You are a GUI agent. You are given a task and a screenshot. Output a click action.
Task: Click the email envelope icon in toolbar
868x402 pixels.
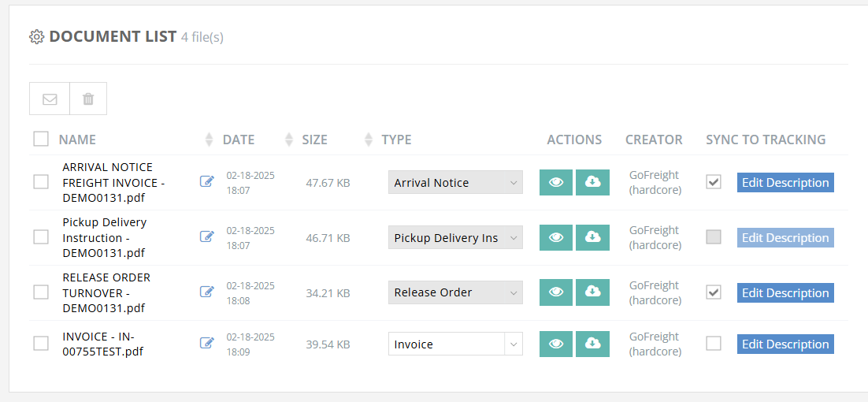point(50,99)
